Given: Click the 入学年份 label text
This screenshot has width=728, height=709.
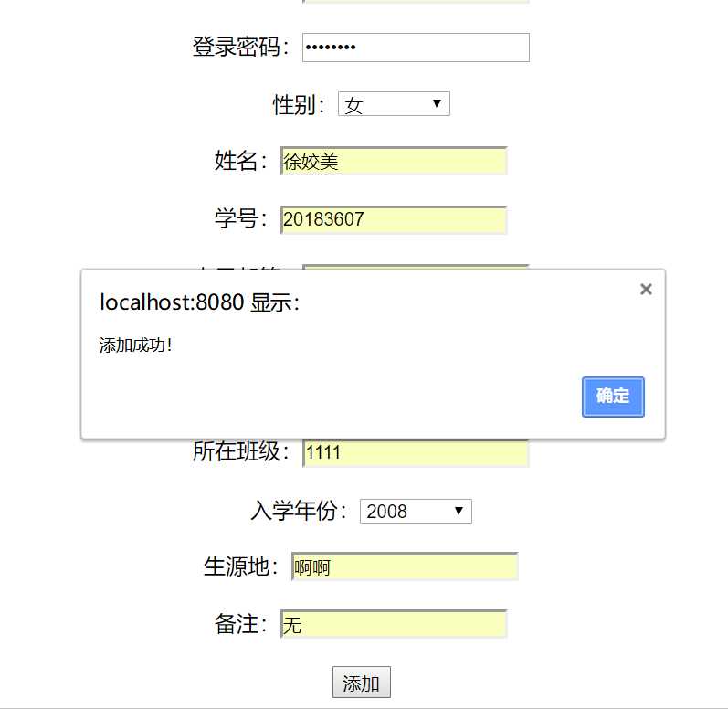Looking at the screenshot, I should tap(298, 511).
